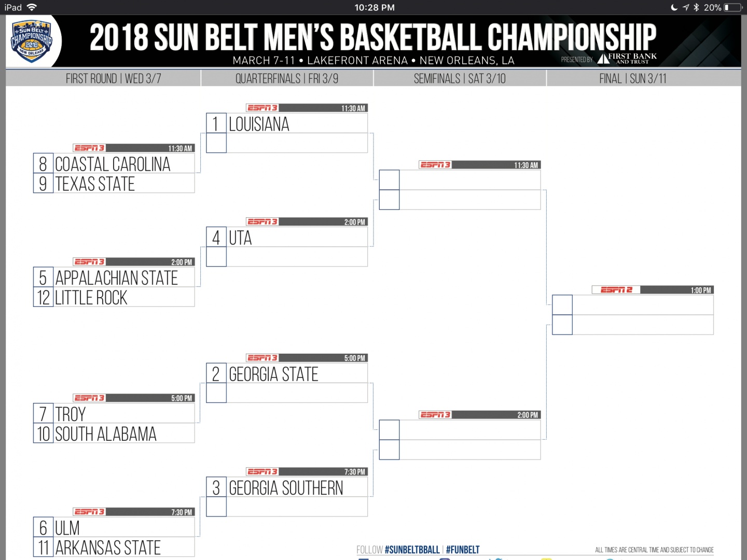
Task: Tap the Do Not Disturb moon icon
Action: point(674,7)
